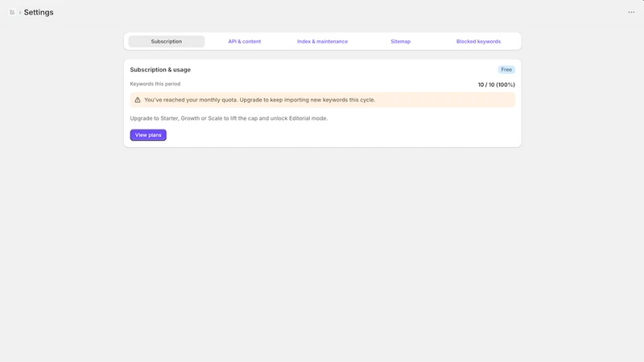Click the View plans button
644x362 pixels.
[x=148, y=135]
